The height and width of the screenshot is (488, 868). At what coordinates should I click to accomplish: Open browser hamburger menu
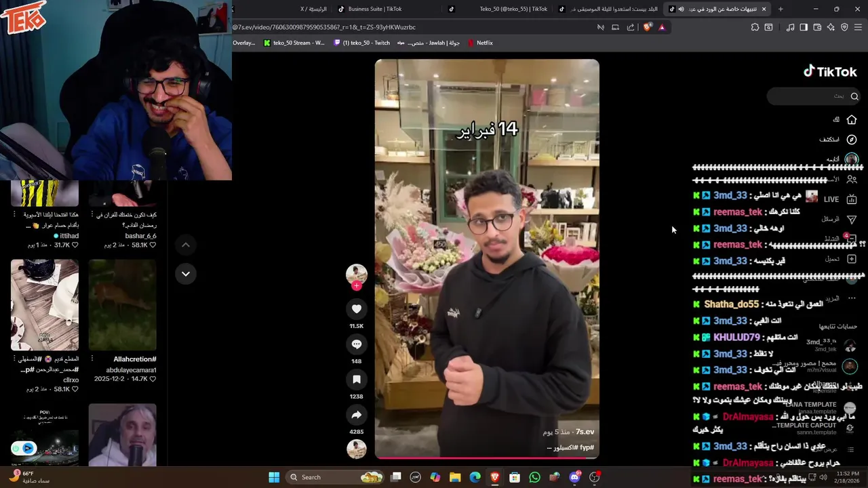(859, 27)
